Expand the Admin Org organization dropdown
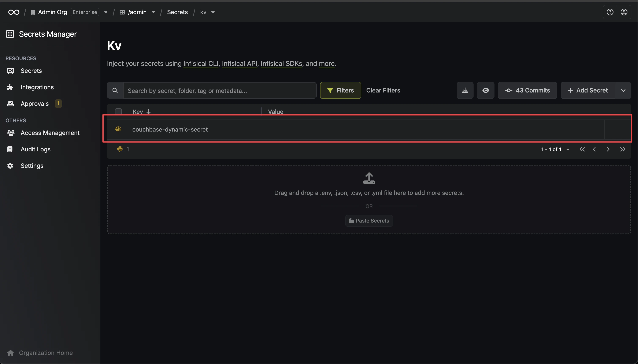This screenshot has width=638, height=364. [x=106, y=12]
